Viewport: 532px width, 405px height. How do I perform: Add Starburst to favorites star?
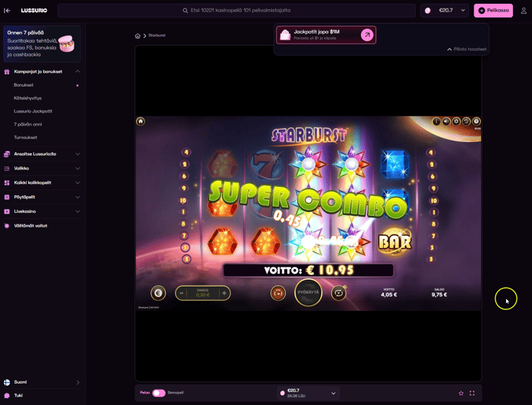(x=461, y=393)
